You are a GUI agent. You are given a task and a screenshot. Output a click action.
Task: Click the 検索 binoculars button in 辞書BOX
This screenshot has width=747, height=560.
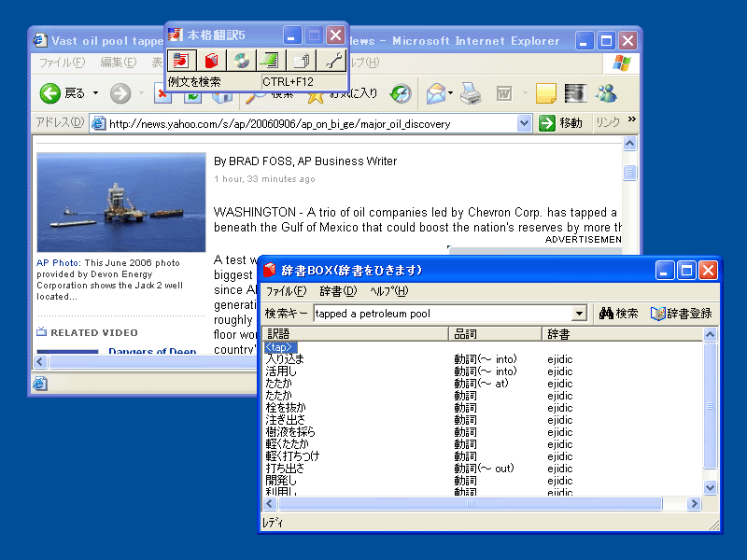619,314
